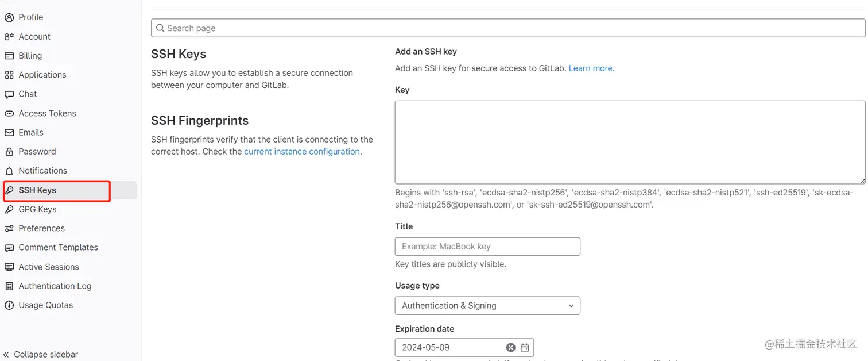
Task: Click the Emails envelope icon
Action: pyautogui.click(x=9, y=132)
